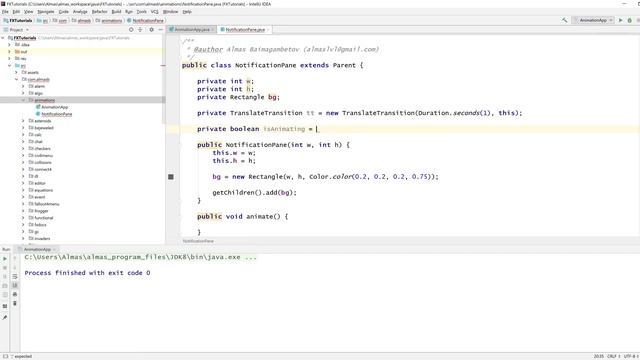Select the frogger package in the tree

click(39, 211)
